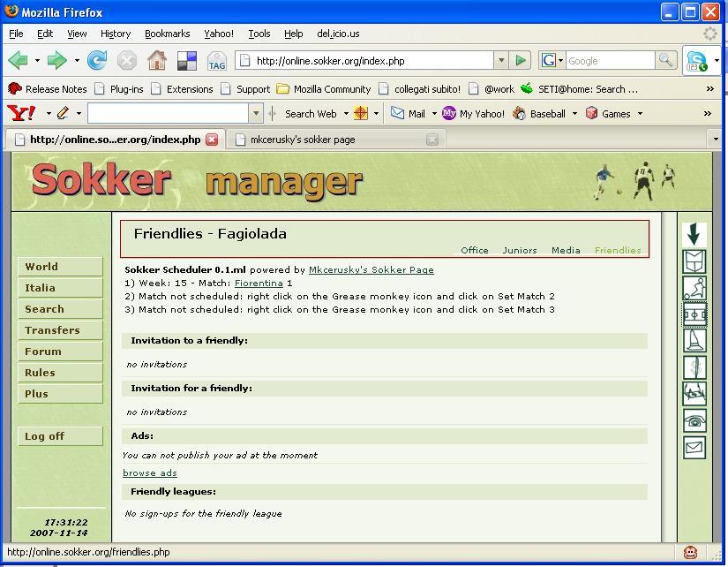The width and height of the screenshot is (728, 567).
Task: Open the list all tabs dropdown
Action: (x=715, y=139)
